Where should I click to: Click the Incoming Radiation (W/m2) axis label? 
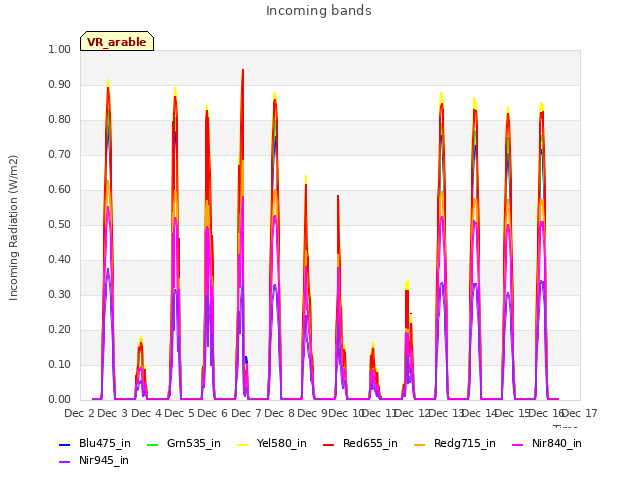pos(13,228)
